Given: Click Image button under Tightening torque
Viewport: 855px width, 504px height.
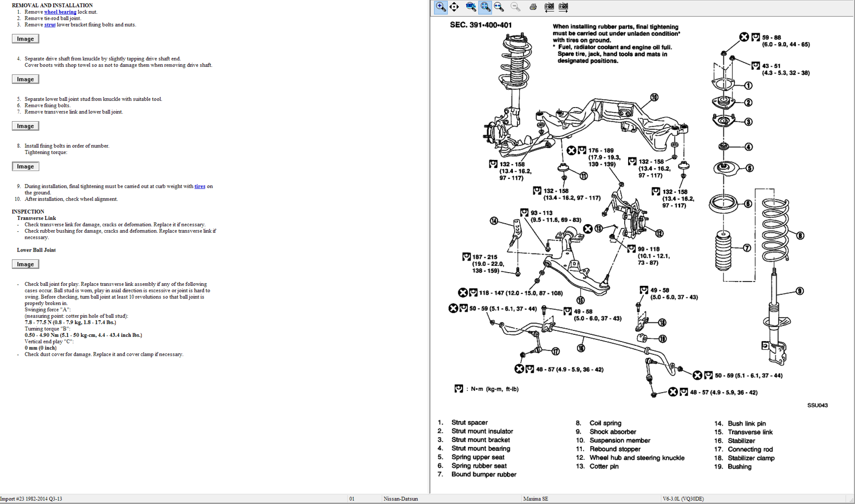Looking at the screenshot, I should pos(25,167).
